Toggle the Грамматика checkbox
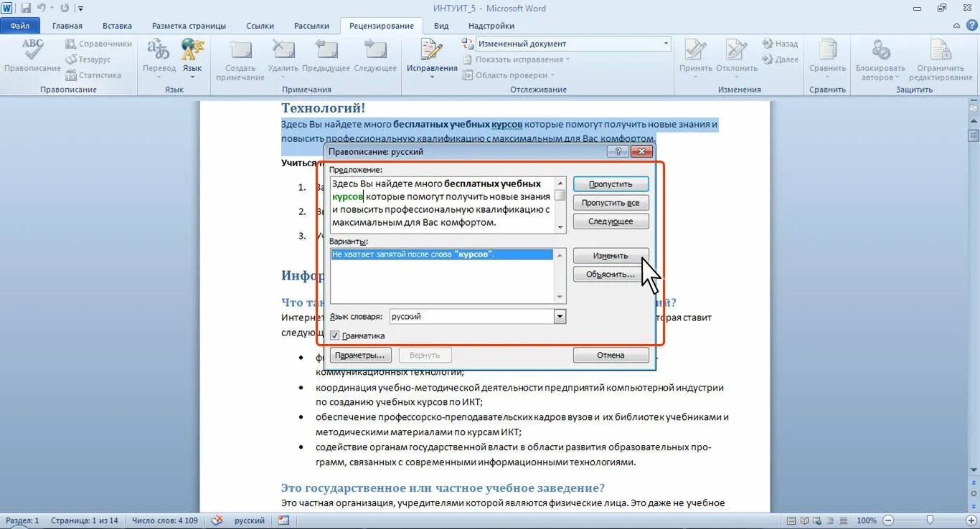980x529 pixels. tap(335, 335)
